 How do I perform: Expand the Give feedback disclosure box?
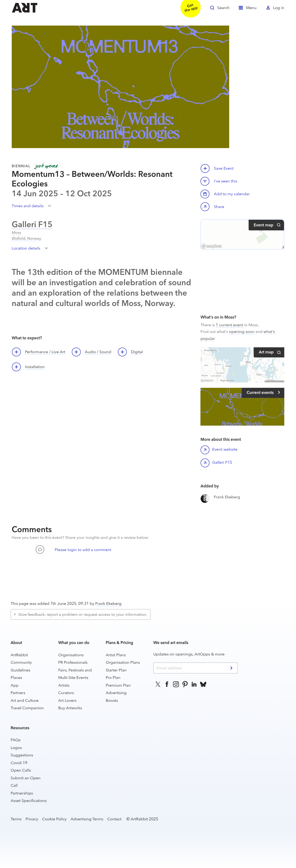80,614
